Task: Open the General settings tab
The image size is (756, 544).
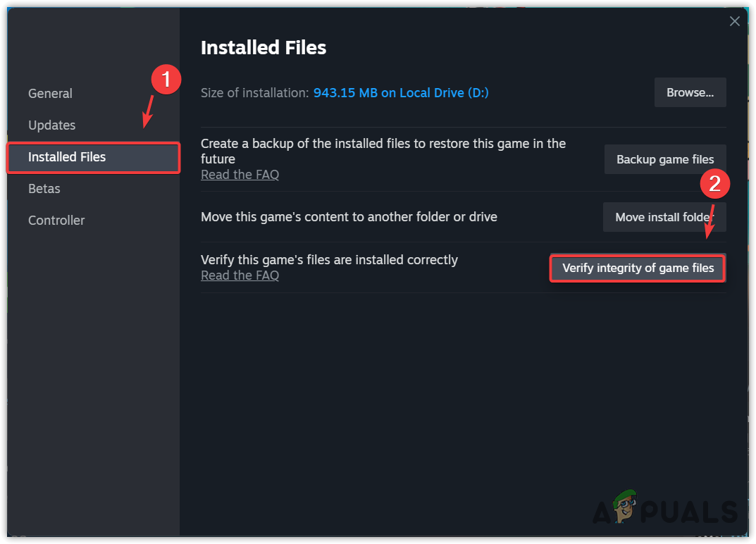Action: (x=50, y=94)
